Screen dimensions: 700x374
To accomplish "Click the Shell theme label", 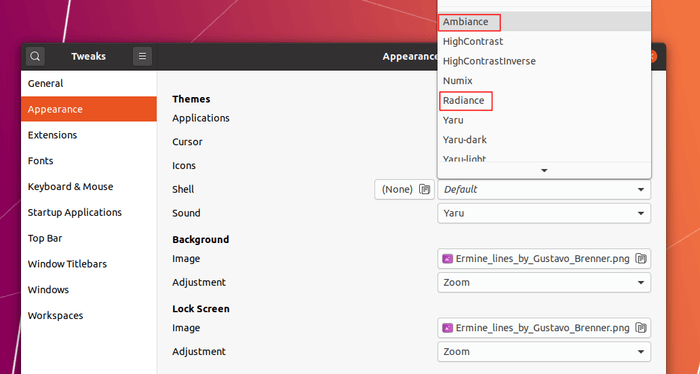I will pyautogui.click(x=183, y=189).
